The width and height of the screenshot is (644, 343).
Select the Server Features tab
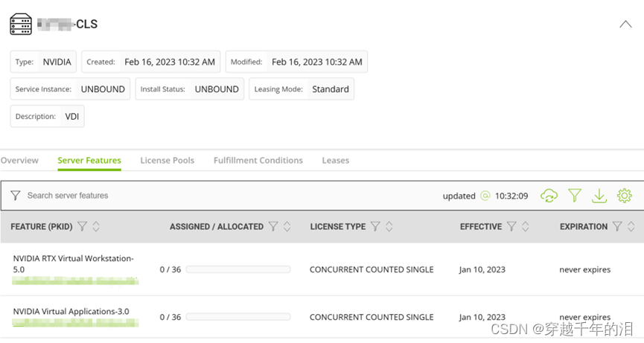coord(89,161)
